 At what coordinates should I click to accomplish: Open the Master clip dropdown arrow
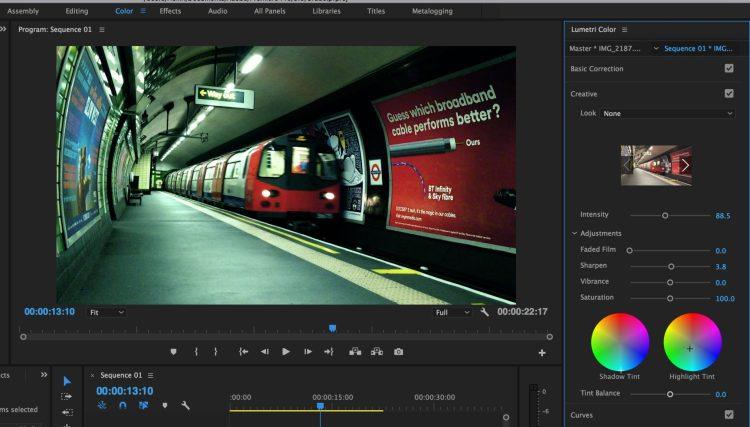[656, 48]
